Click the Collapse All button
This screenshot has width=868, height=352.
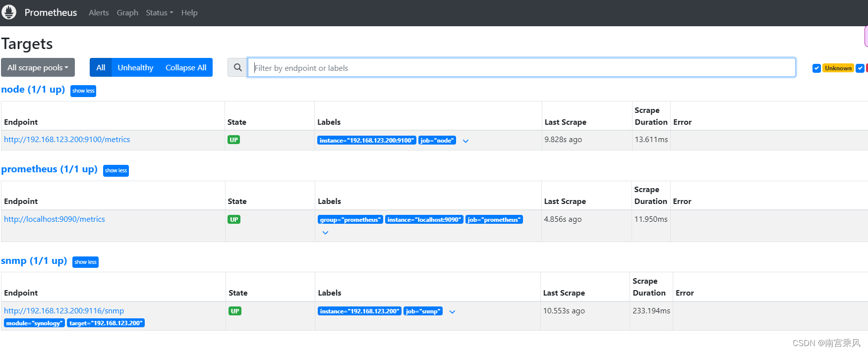tap(186, 68)
